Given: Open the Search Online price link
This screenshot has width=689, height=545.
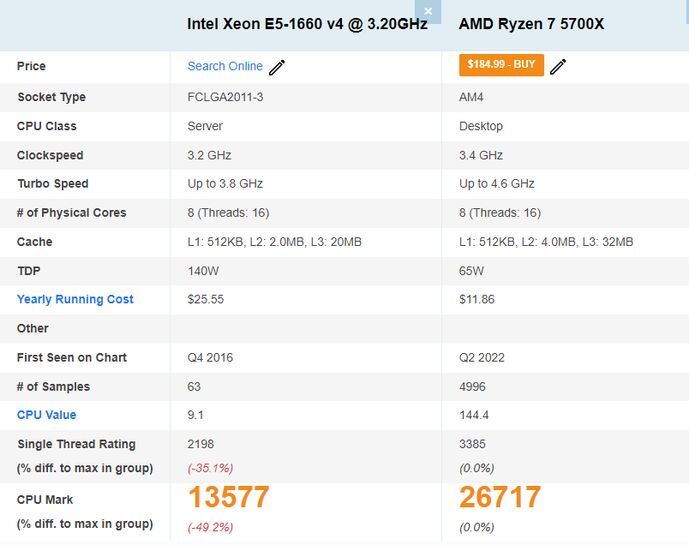Looking at the screenshot, I should [225, 66].
